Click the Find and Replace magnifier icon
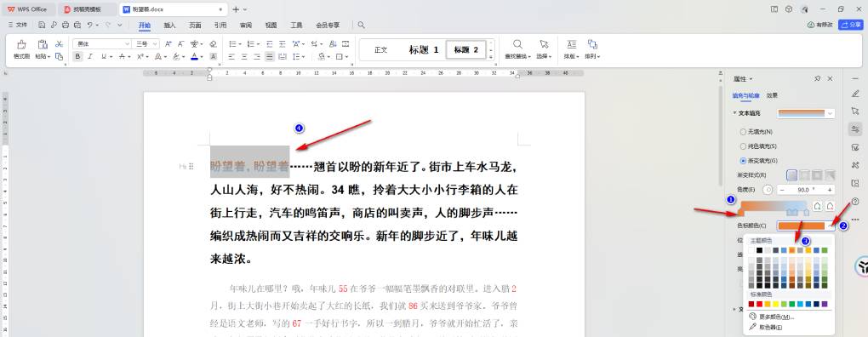 [x=517, y=44]
